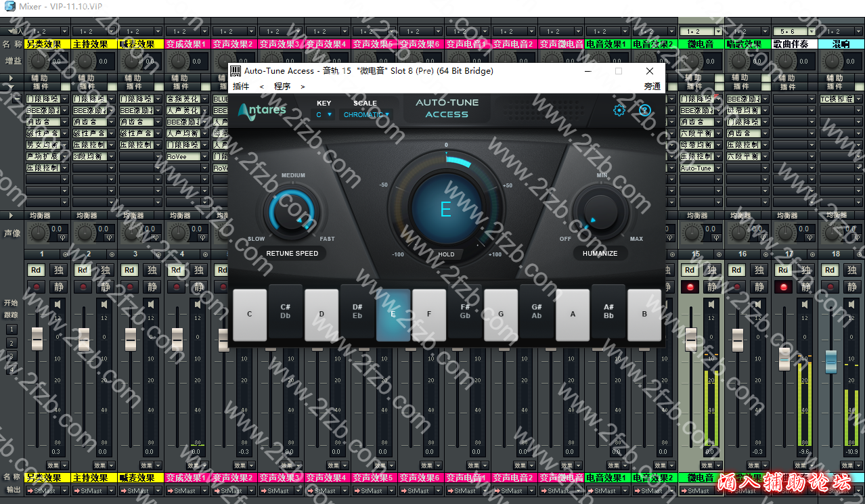Click the next program arrow in plugin menu
The image size is (865, 504).
pos(303,87)
